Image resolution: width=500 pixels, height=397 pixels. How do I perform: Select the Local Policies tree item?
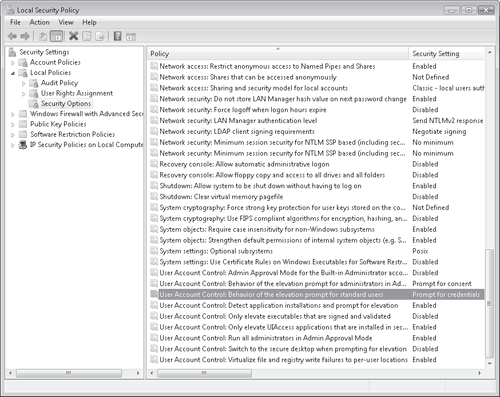coord(50,73)
